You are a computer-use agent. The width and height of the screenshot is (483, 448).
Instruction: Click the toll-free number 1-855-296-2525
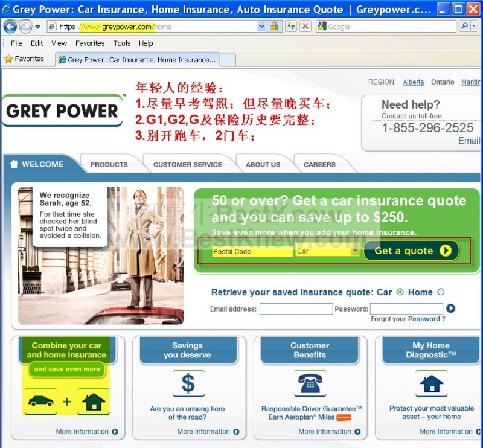[427, 128]
